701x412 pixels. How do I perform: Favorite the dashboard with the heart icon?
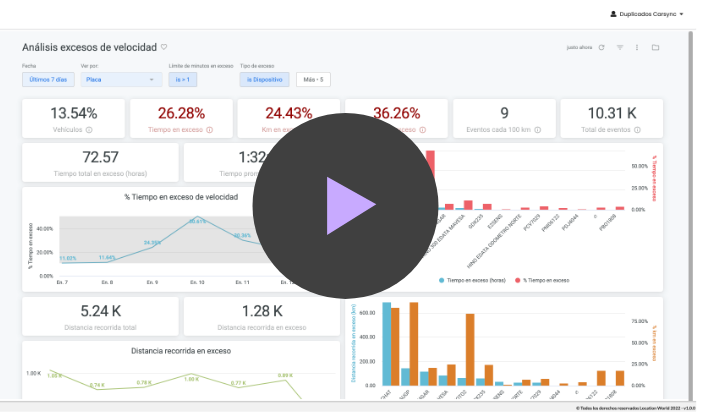[164, 47]
